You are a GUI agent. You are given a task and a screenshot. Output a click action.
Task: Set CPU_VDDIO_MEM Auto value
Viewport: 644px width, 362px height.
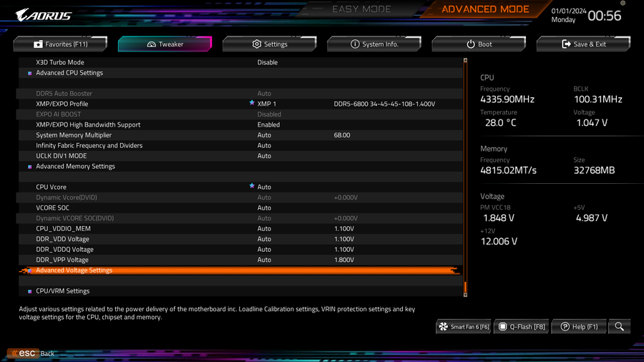tap(264, 229)
